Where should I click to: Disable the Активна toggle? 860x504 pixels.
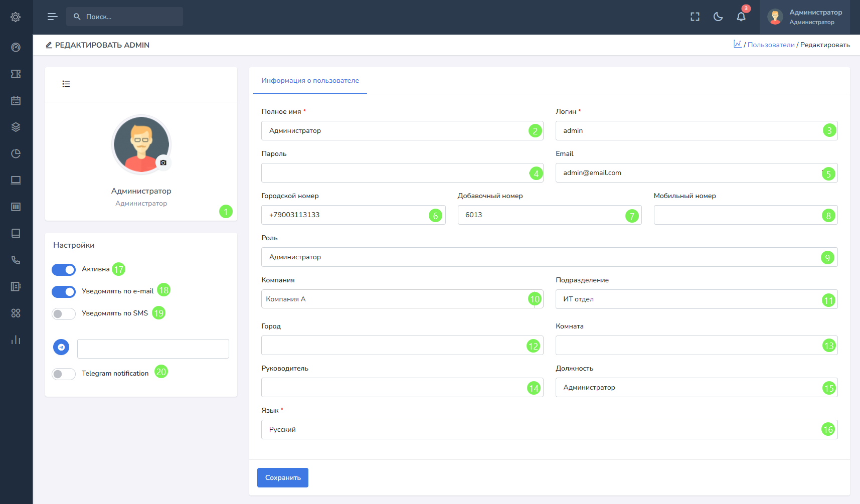coord(64,270)
